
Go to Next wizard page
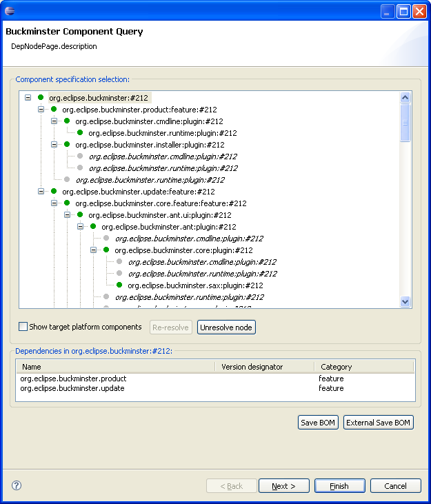pyautogui.click(x=284, y=485)
